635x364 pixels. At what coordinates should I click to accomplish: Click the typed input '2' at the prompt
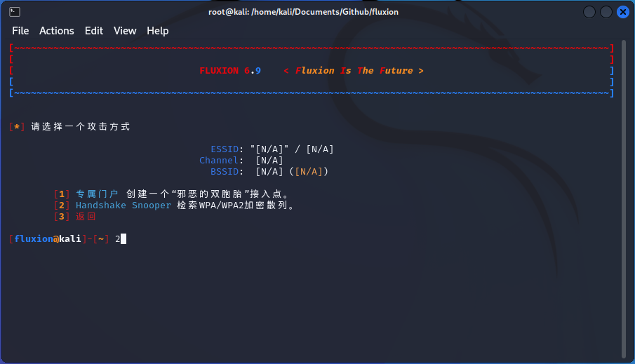point(117,239)
